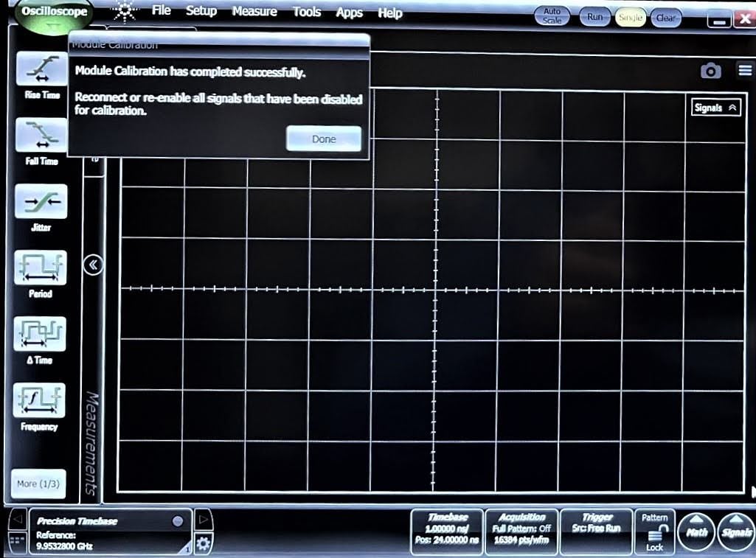Image resolution: width=756 pixels, height=558 pixels.
Task: Expand the Math panel
Action: (696, 531)
